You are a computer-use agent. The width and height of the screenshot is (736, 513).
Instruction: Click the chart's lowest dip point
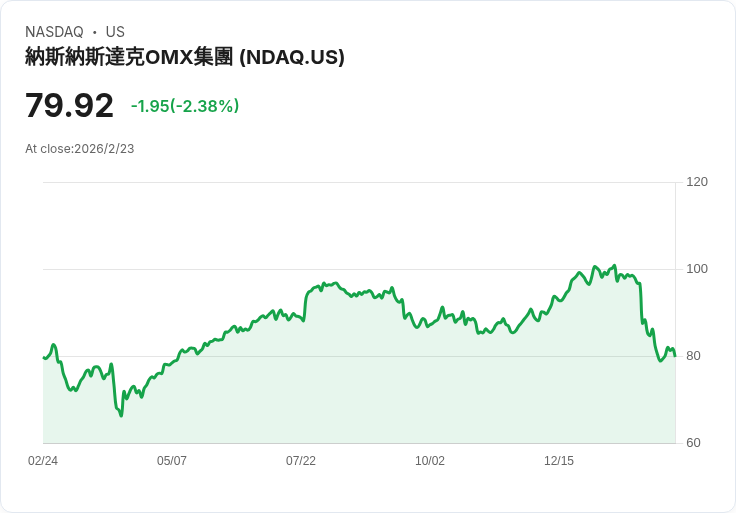click(x=121, y=415)
